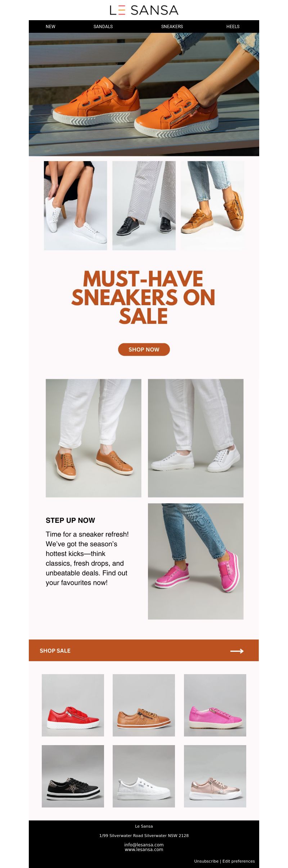Choose the rose gold metallic sneaker product

coord(215,776)
